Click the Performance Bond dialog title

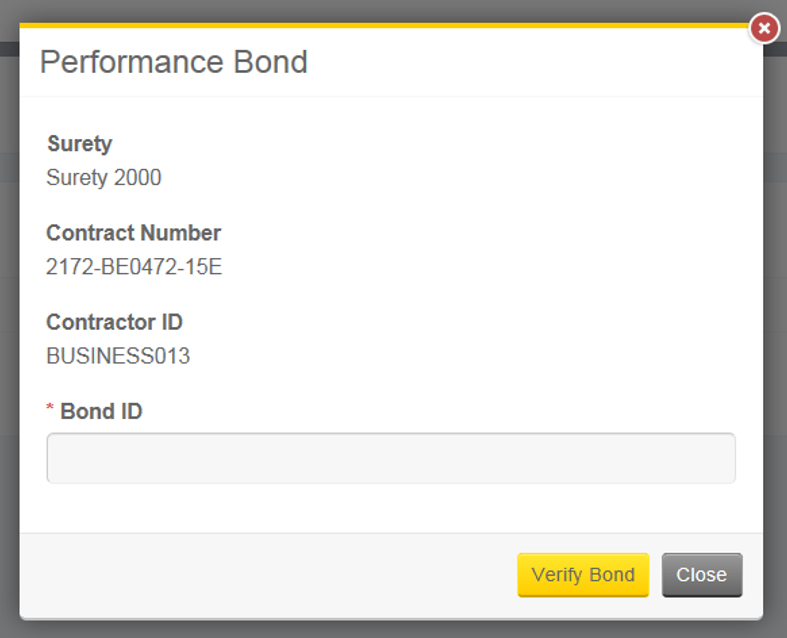pyautogui.click(x=174, y=62)
